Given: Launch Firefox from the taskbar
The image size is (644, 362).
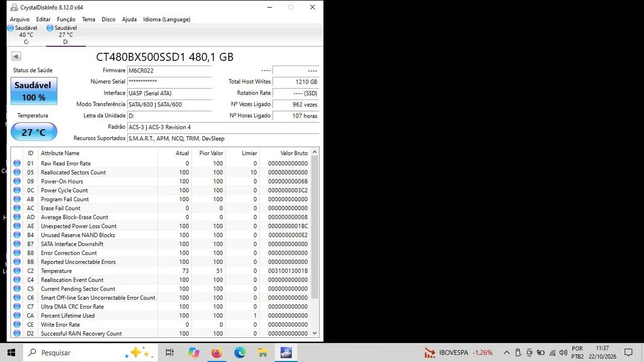Looking at the screenshot, I should [216, 352].
